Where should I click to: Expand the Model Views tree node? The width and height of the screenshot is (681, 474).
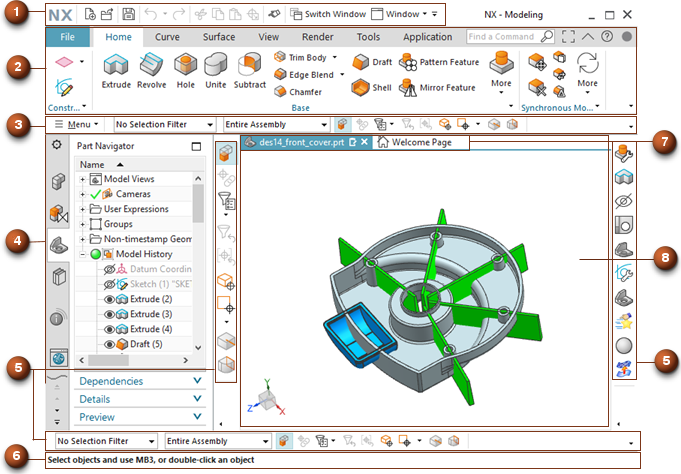(x=83, y=179)
